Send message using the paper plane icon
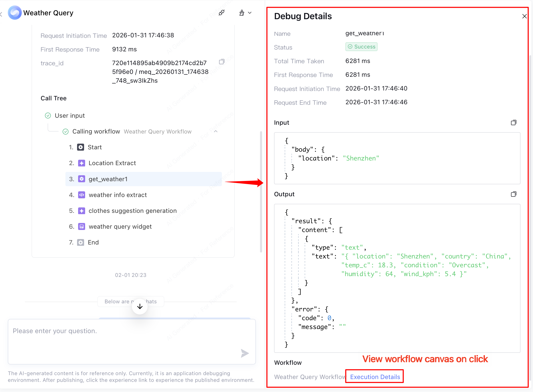Image resolution: width=533 pixels, height=392 pixels. click(245, 353)
